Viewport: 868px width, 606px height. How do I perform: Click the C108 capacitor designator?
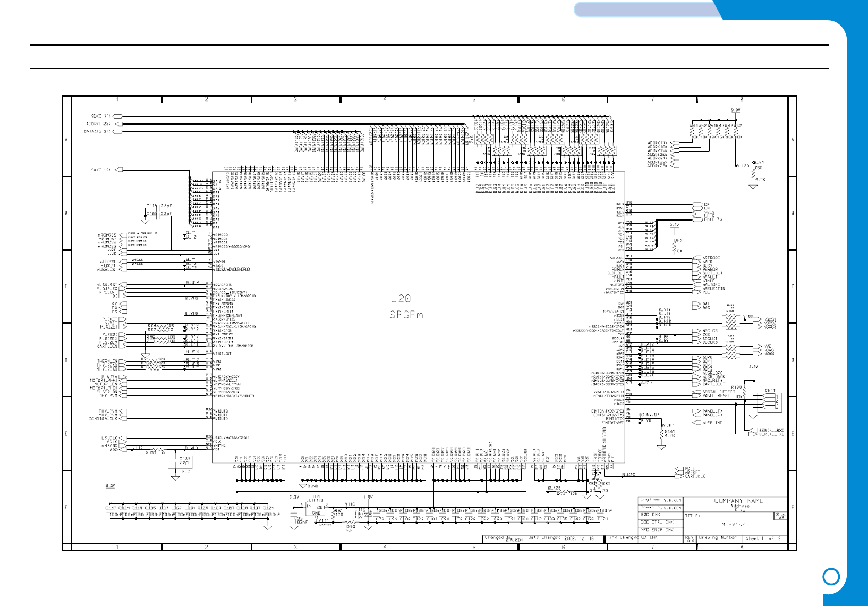pyautogui.click(x=152, y=214)
